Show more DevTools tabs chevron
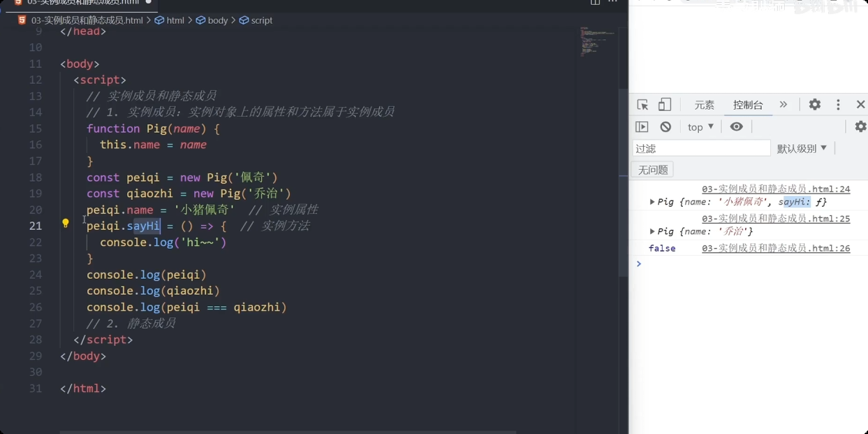 (x=784, y=105)
